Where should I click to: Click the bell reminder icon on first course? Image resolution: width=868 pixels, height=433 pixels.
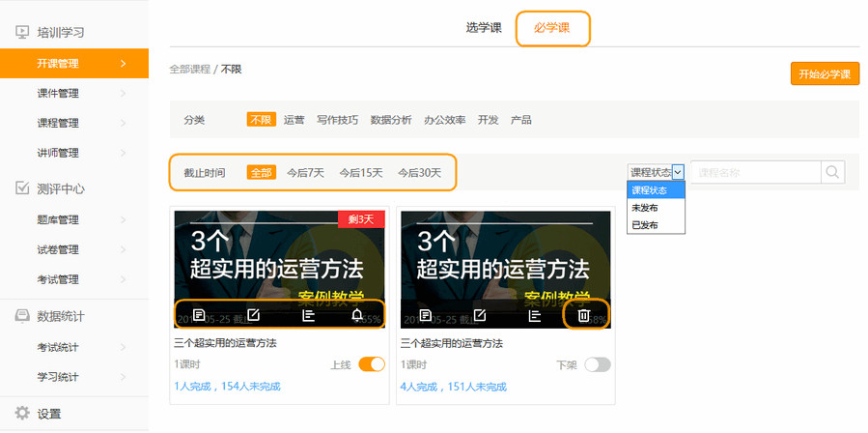358,315
